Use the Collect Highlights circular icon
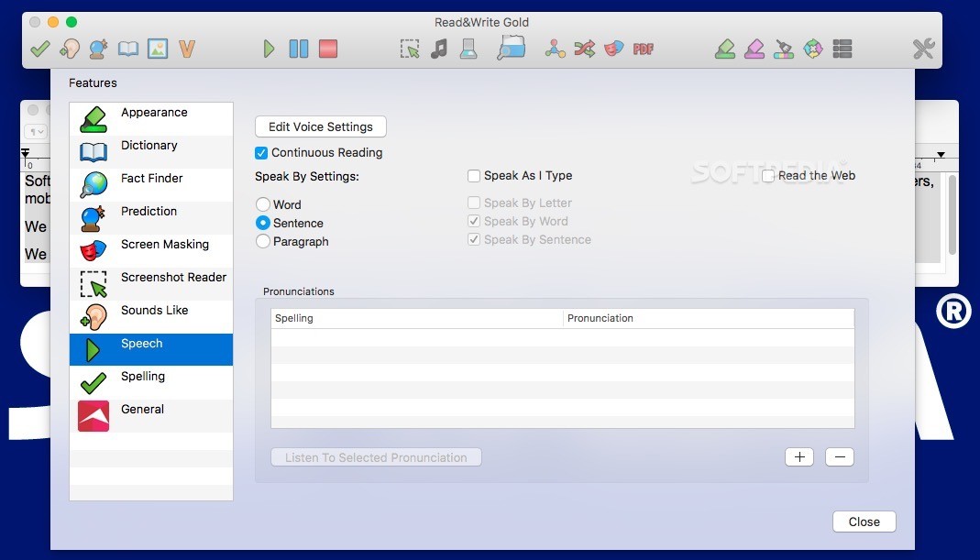980x560 pixels. 813,49
